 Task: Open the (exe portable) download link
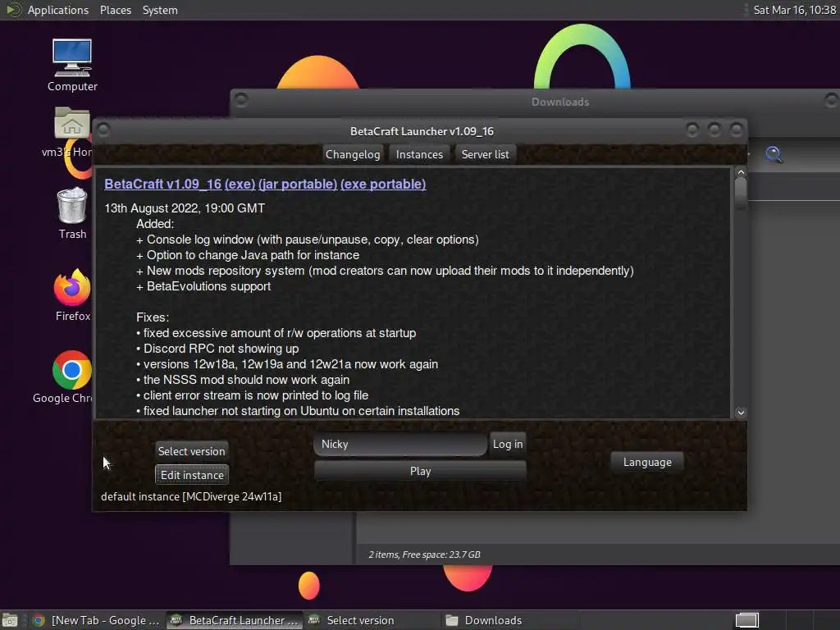click(383, 185)
